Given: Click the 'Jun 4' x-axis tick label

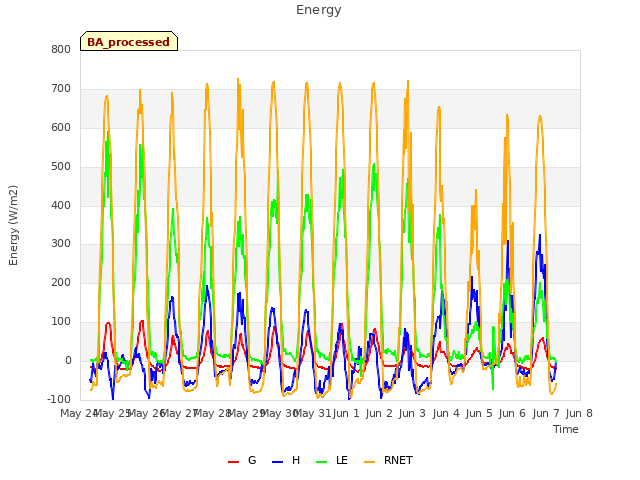Looking at the screenshot, I should [x=446, y=413].
